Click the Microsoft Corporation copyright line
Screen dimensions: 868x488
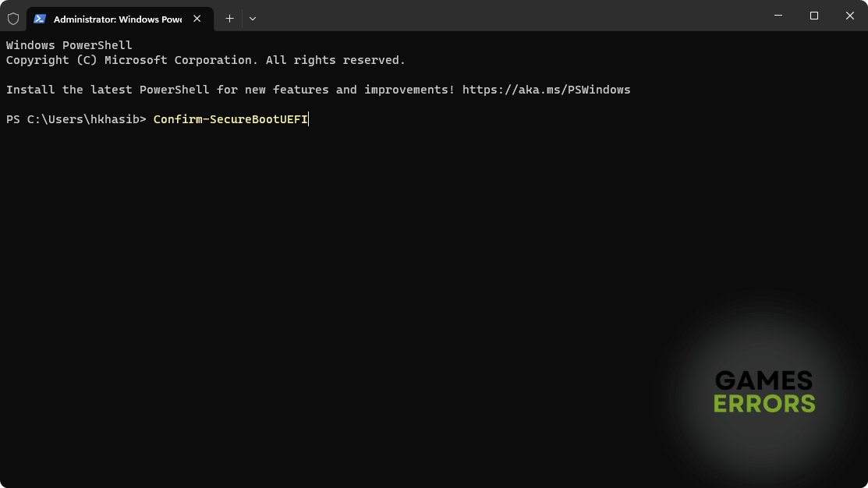coord(205,60)
